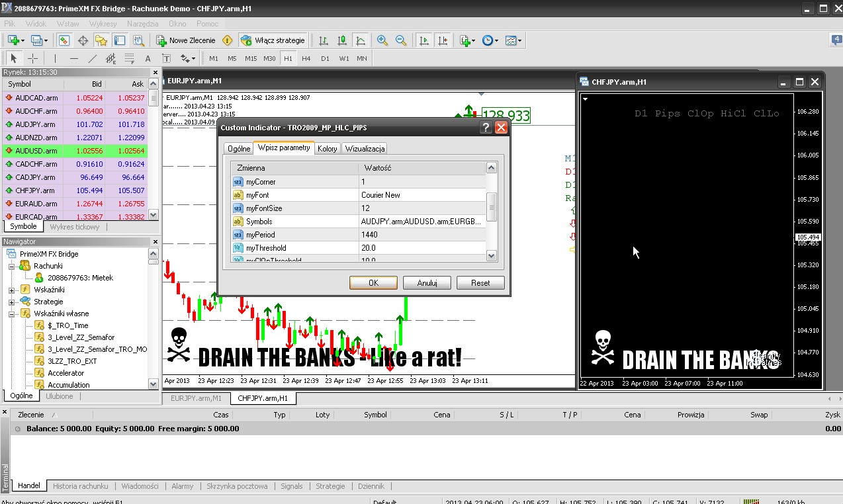Click the Anuluj button
The height and width of the screenshot is (504, 843).
click(x=427, y=283)
